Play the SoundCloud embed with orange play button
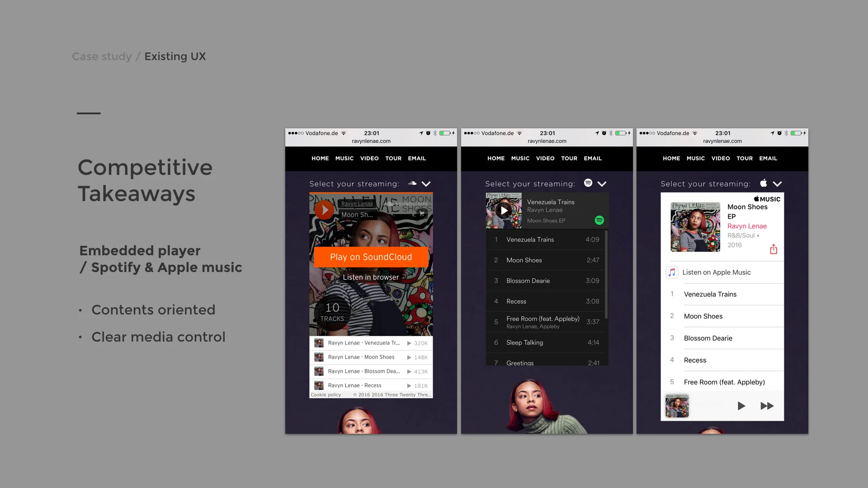The height and width of the screenshot is (488, 868). [324, 210]
